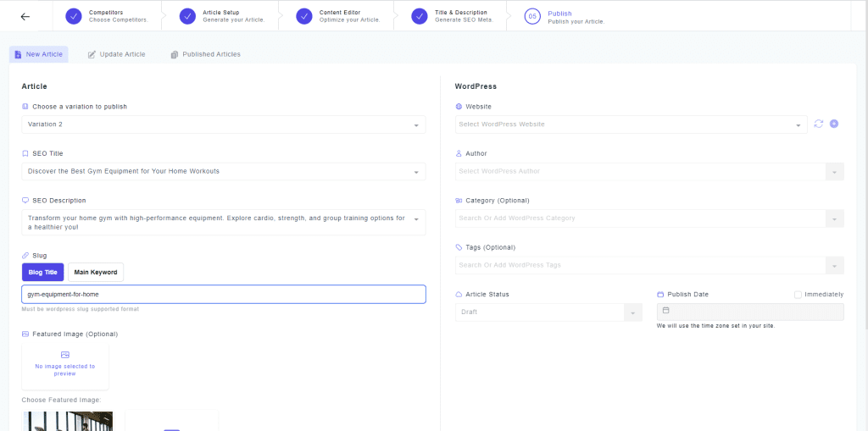The width and height of the screenshot is (868, 431).
Task: Click the back arrow icon
Action: (25, 16)
